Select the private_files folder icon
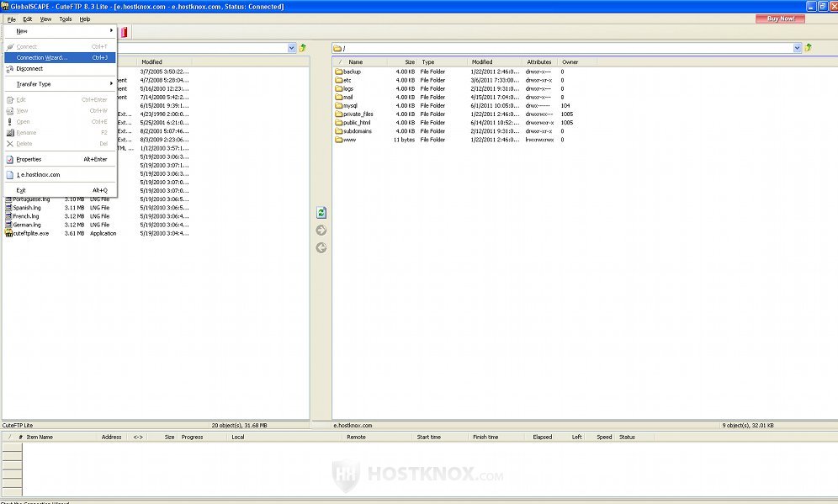 point(339,114)
